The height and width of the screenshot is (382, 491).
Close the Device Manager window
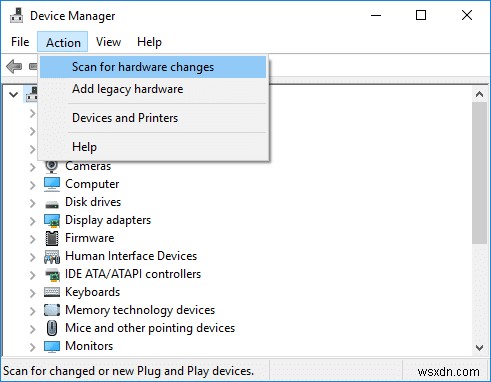[x=467, y=15]
